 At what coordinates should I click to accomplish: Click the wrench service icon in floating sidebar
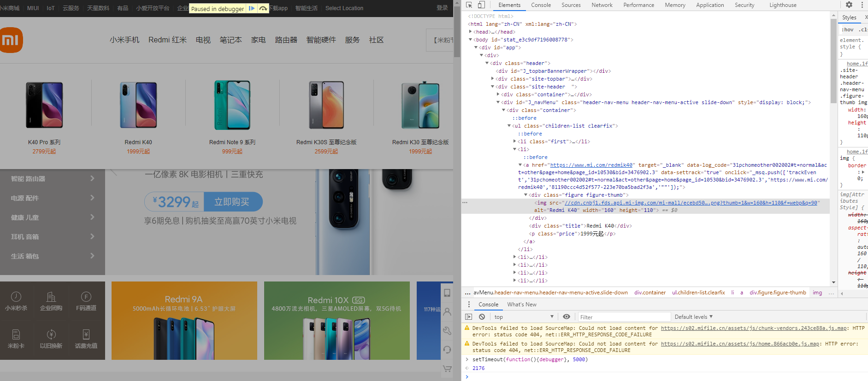[447, 331]
